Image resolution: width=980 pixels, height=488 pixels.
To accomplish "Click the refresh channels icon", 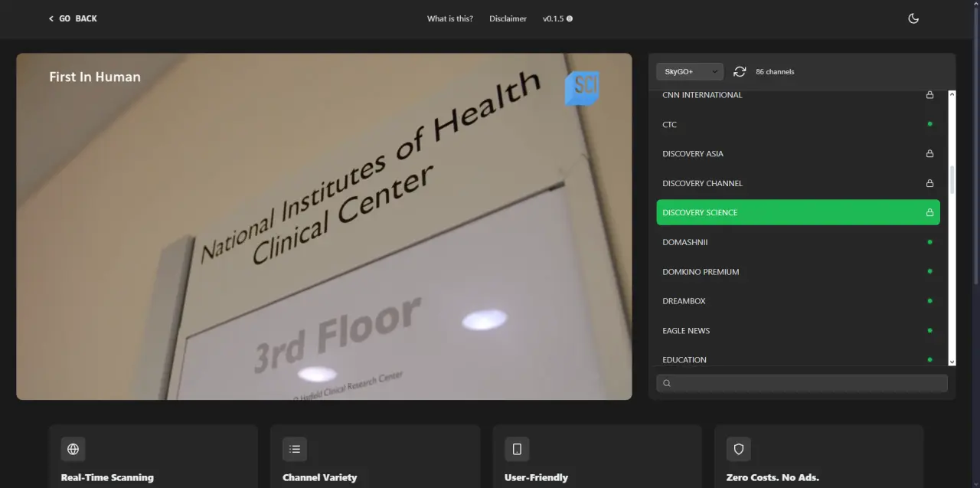I will point(740,71).
